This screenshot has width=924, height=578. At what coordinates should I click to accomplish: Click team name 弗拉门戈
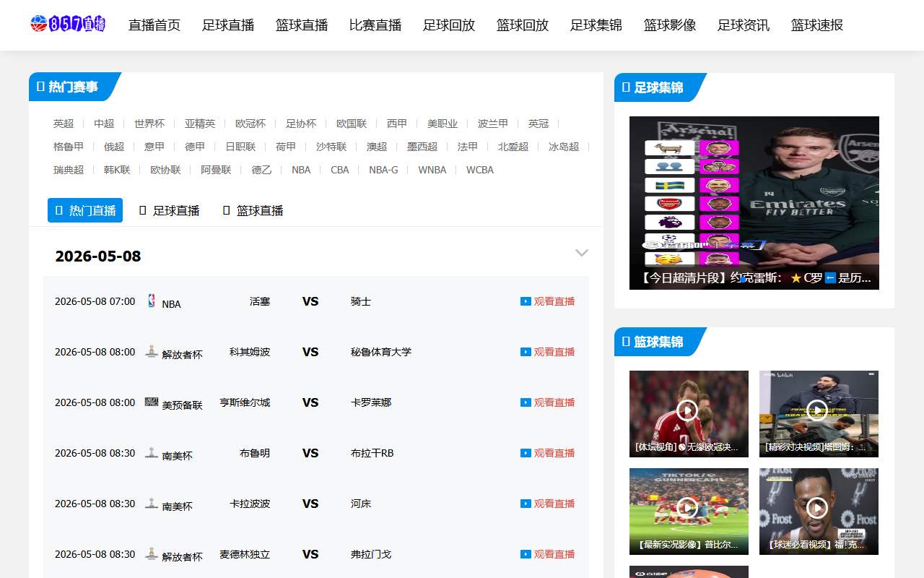(x=371, y=554)
